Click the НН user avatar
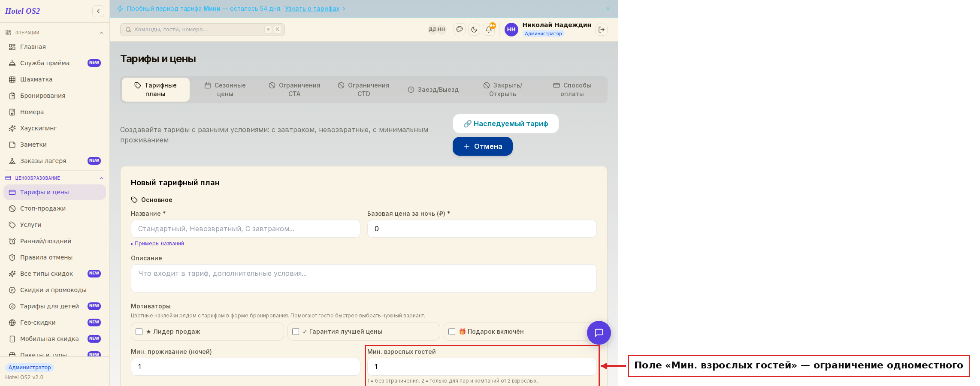980x386 pixels. click(511, 30)
